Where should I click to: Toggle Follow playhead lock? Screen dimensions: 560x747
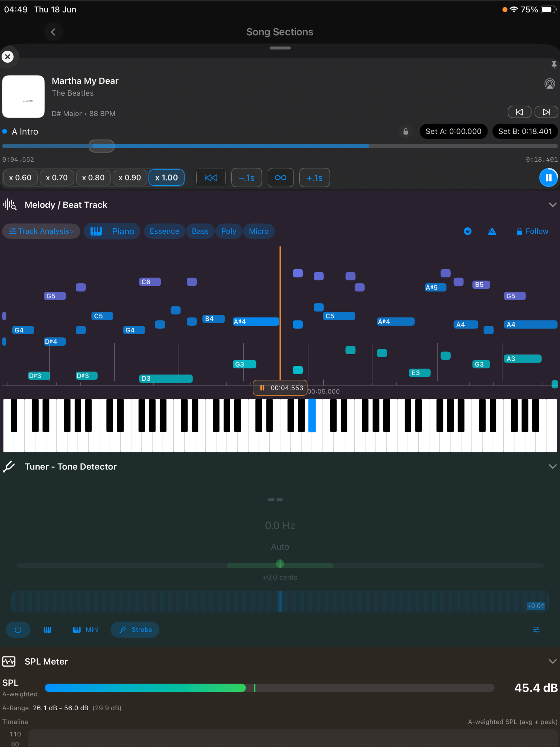532,231
